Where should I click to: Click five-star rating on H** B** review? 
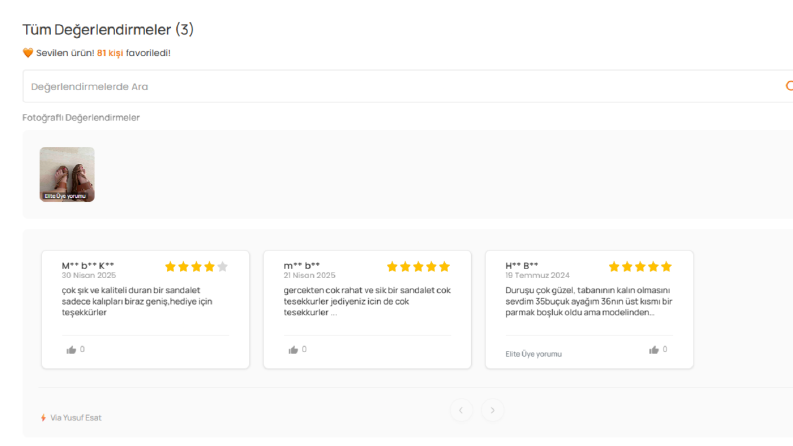click(640, 266)
